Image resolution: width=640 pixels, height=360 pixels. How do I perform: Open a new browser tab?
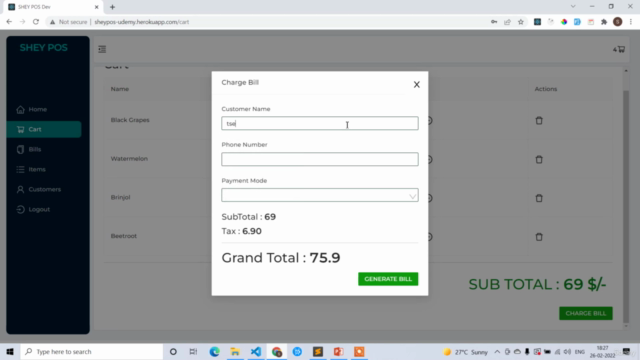click(112, 7)
